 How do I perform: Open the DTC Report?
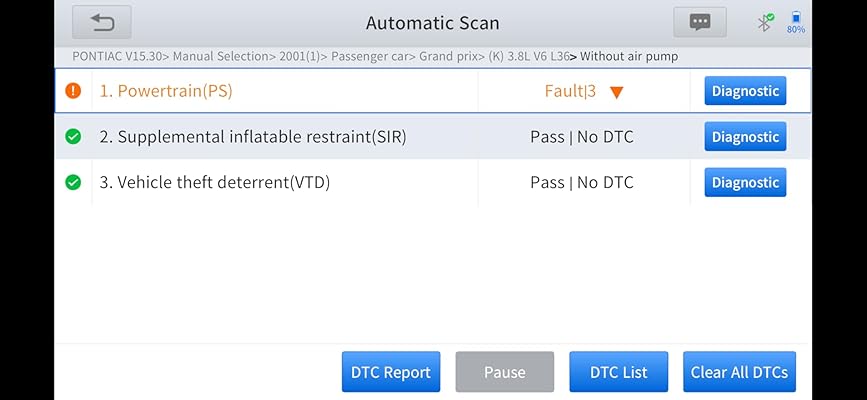390,372
